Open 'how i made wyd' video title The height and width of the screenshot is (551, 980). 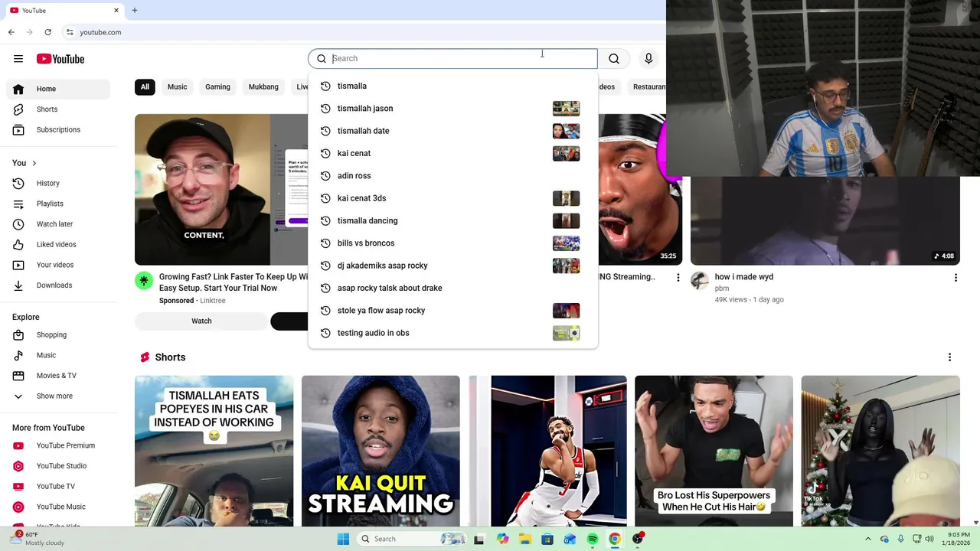[x=743, y=277]
